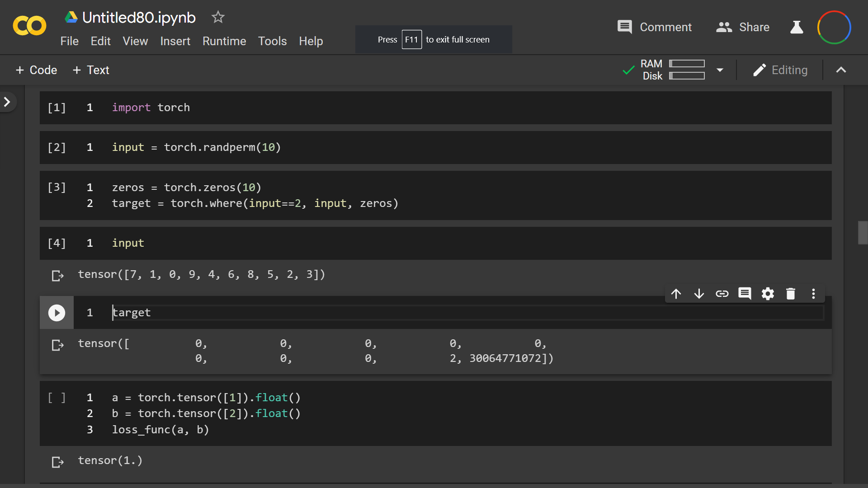Move cell down arrow
The image size is (868, 488).
[x=699, y=294]
